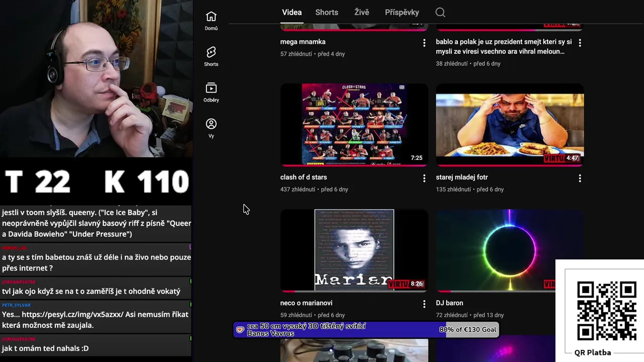
Task: Open options menu for mega mnamka
Action: pyautogui.click(x=424, y=43)
